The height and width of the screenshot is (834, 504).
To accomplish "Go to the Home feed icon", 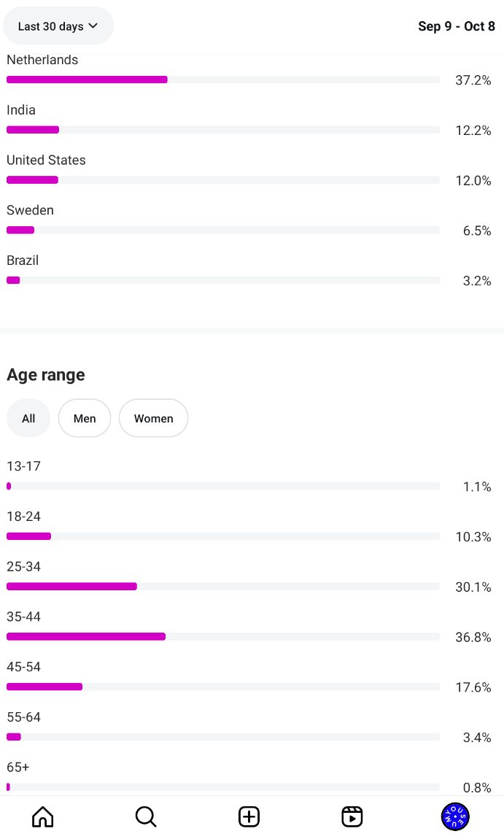I will (43, 816).
